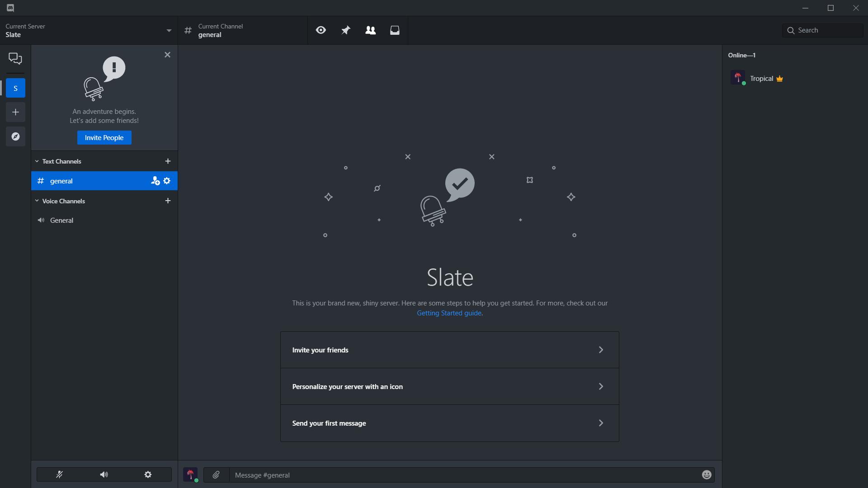Collapse the Voice Channels section
868x488 pixels.
[37, 200]
